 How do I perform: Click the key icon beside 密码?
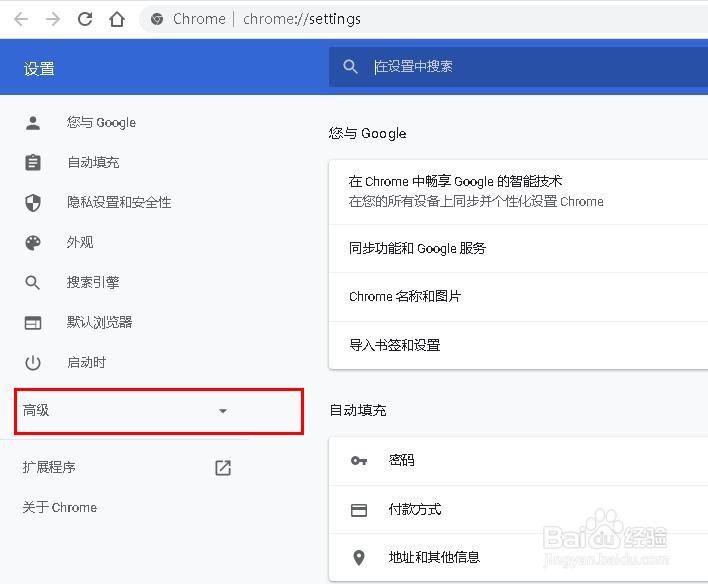359,461
